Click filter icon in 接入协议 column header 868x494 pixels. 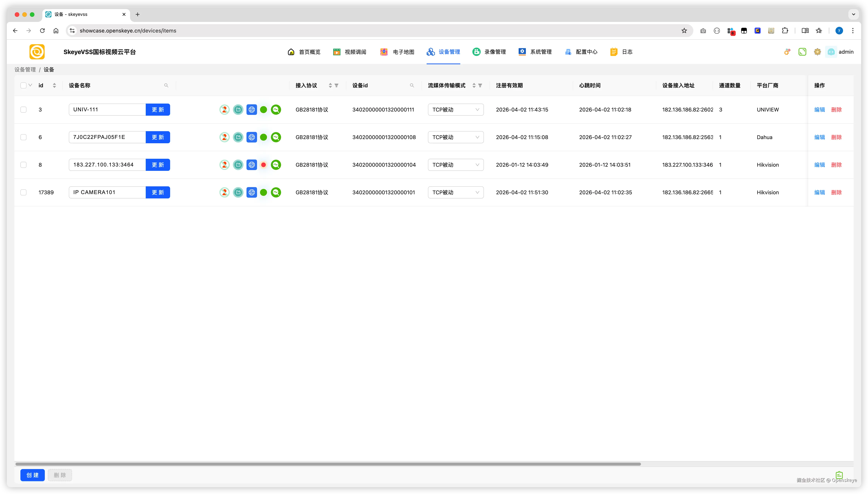tap(337, 85)
